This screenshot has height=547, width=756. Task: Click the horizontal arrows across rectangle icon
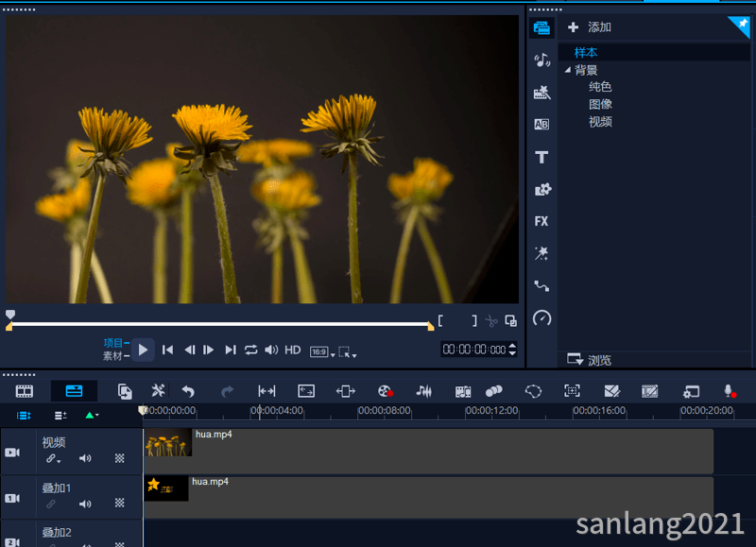pos(345,391)
